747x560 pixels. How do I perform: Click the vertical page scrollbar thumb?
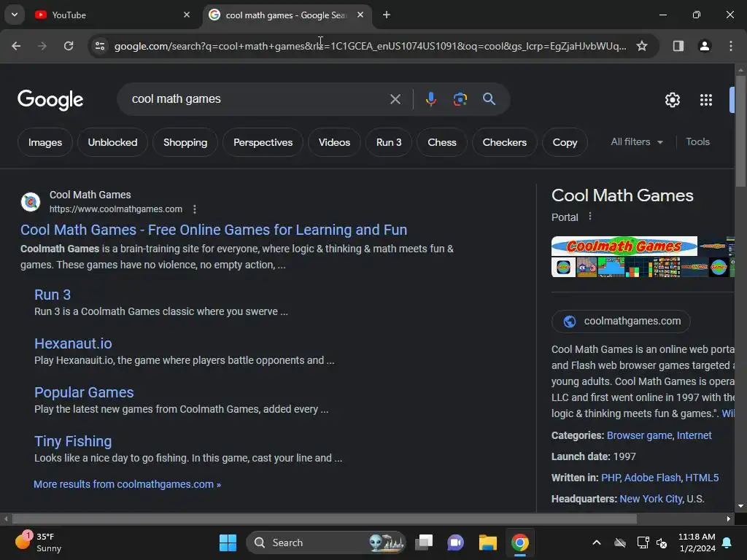coord(740,131)
